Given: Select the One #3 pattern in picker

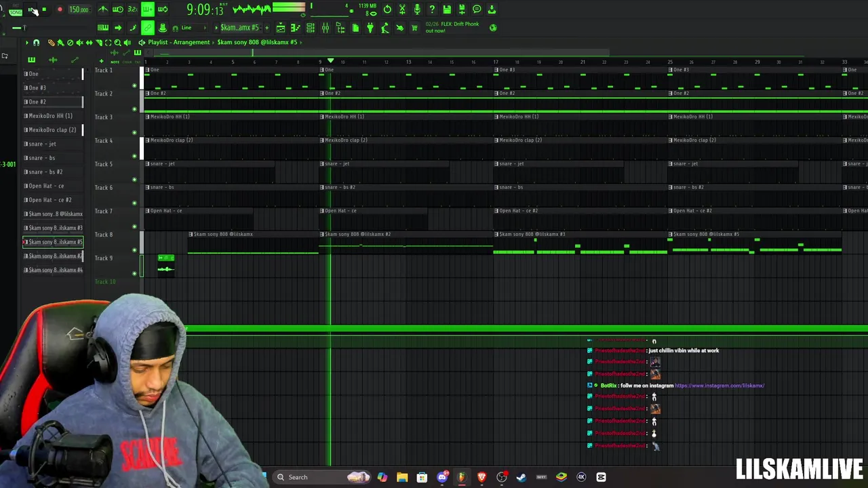Looking at the screenshot, I should [x=53, y=88].
